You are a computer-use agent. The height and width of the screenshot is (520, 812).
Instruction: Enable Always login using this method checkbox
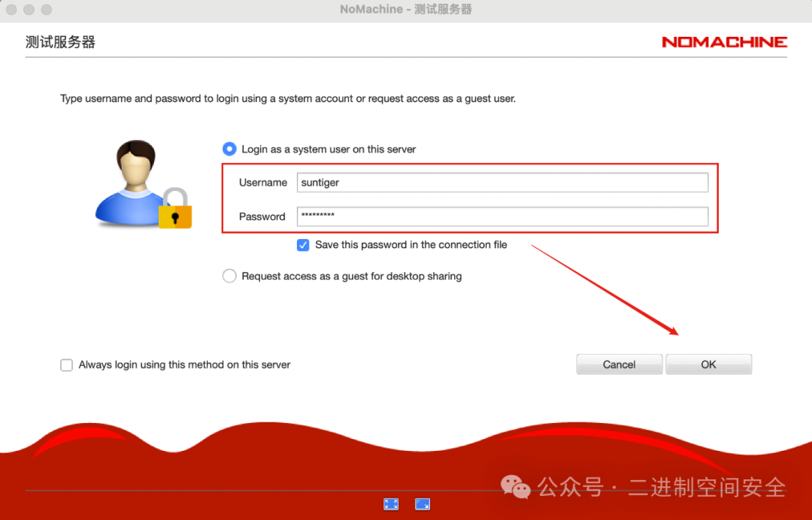(x=66, y=364)
